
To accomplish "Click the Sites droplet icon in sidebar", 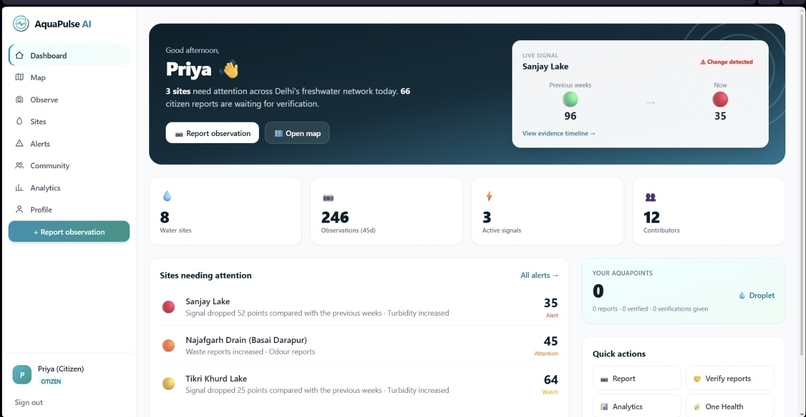I will (20, 122).
